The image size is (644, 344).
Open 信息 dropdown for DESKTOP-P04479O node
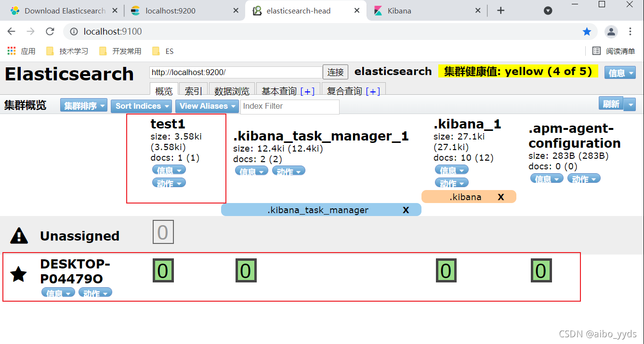(x=58, y=293)
